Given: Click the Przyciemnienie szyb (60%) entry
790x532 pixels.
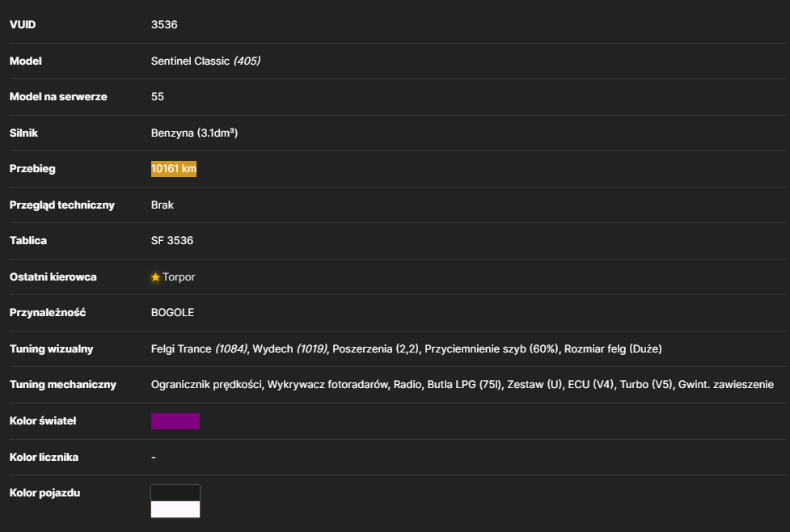Looking at the screenshot, I should (492, 349).
